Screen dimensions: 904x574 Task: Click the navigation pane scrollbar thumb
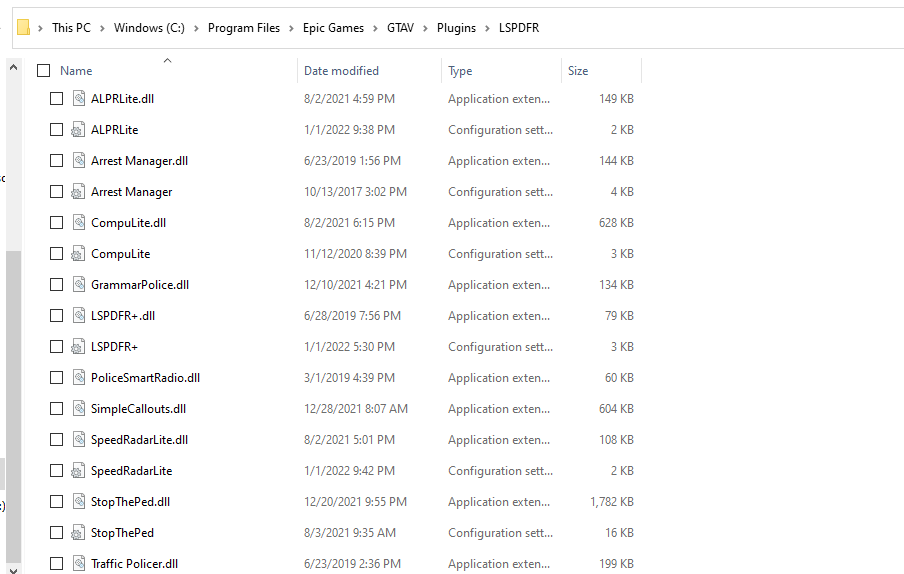[x=14, y=405]
